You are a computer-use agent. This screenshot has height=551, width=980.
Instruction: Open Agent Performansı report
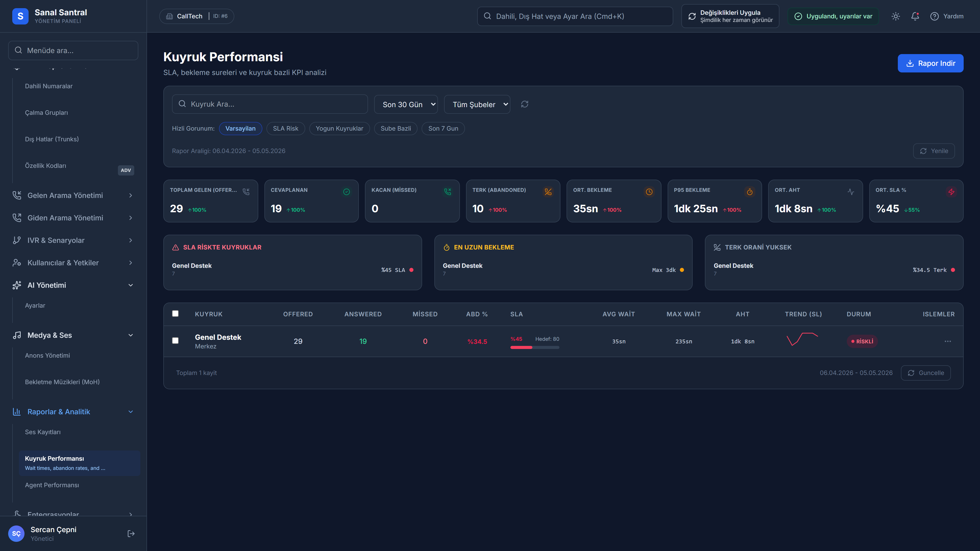[52, 485]
